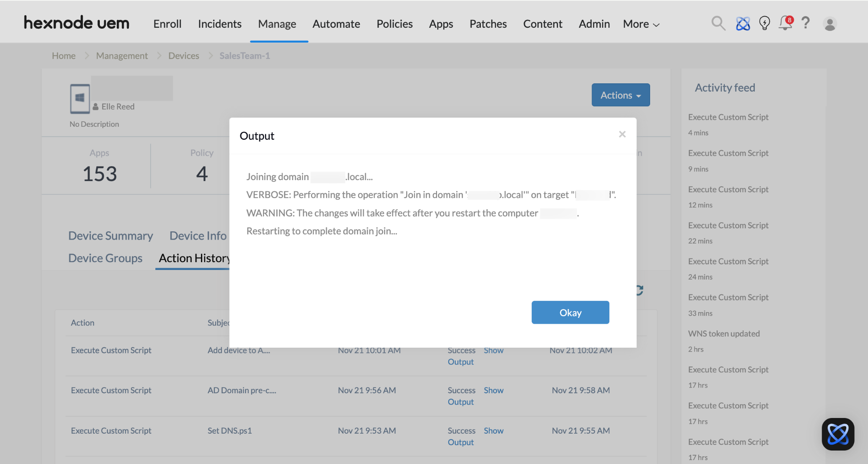Expand the Actions dropdown button
Viewport: 868px width, 464px height.
[x=620, y=95]
